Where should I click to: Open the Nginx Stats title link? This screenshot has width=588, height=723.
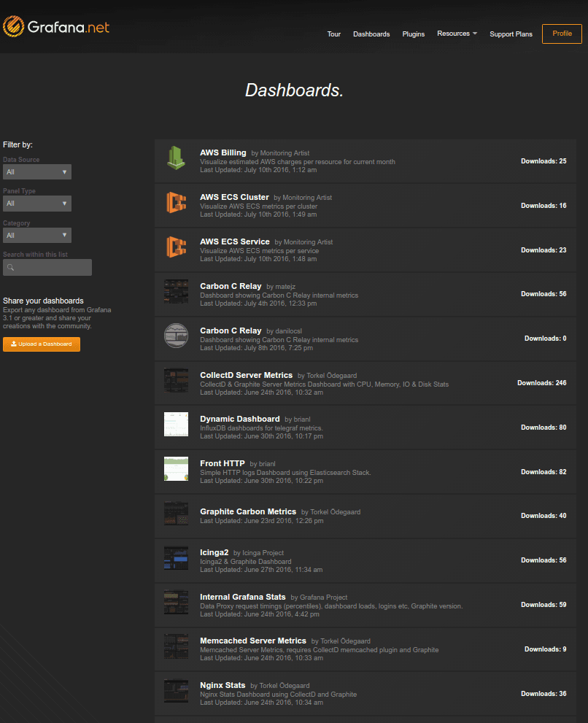[223, 685]
